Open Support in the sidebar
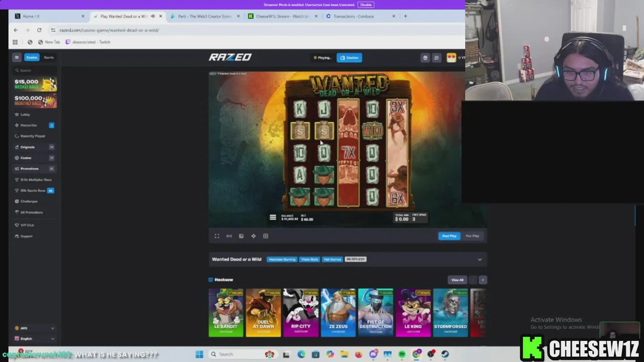The image size is (644, 362). [26, 236]
